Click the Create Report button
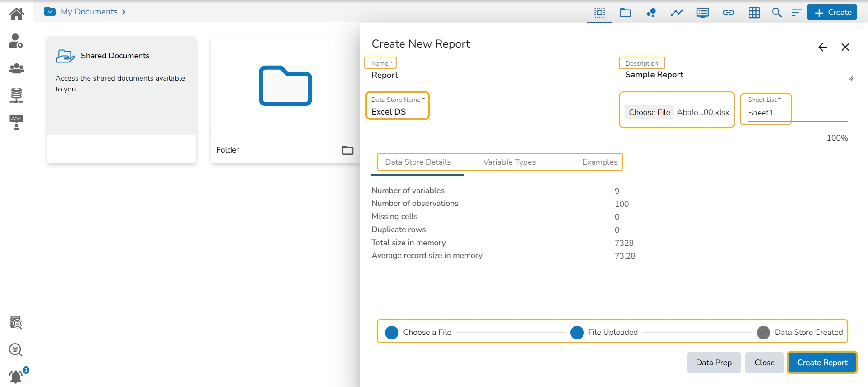Image resolution: width=868 pixels, height=387 pixels. (x=822, y=363)
